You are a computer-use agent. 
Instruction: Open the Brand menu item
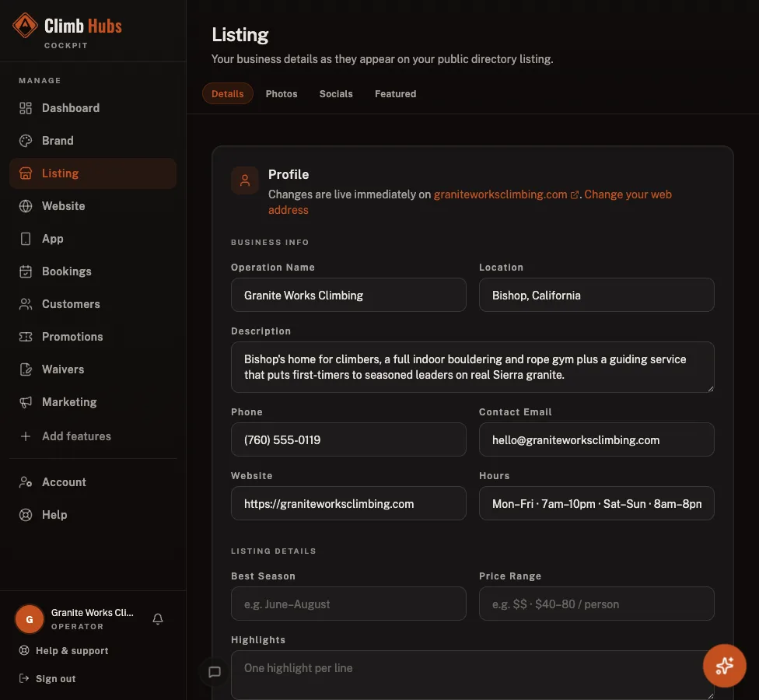click(x=93, y=141)
